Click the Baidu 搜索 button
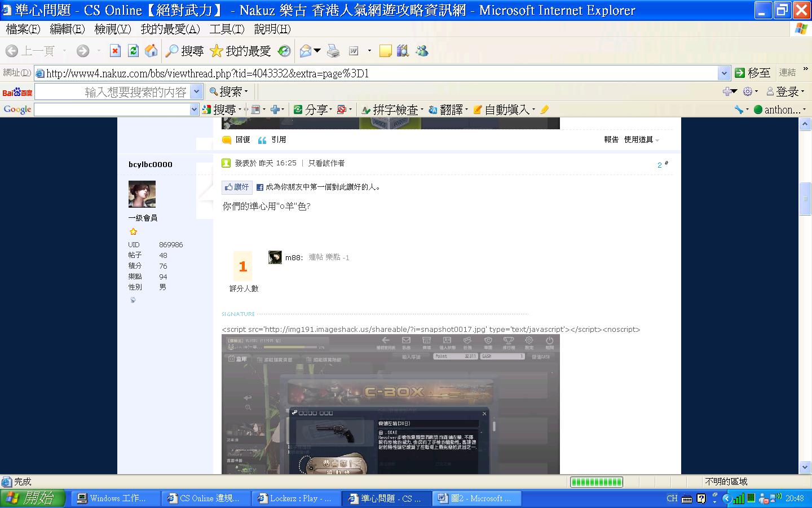The width and height of the screenshot is (812, 508). click(228, 91)
